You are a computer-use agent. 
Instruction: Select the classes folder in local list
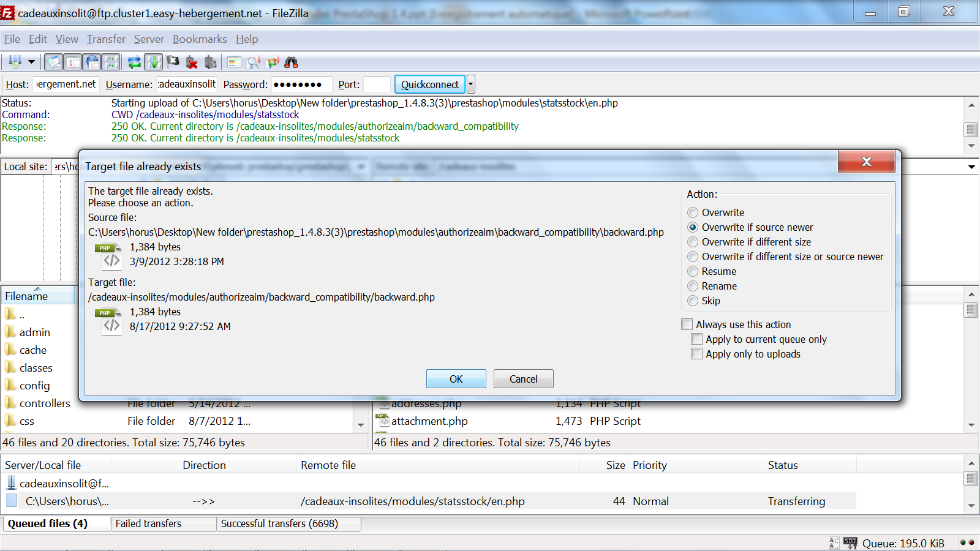point(36,368)
